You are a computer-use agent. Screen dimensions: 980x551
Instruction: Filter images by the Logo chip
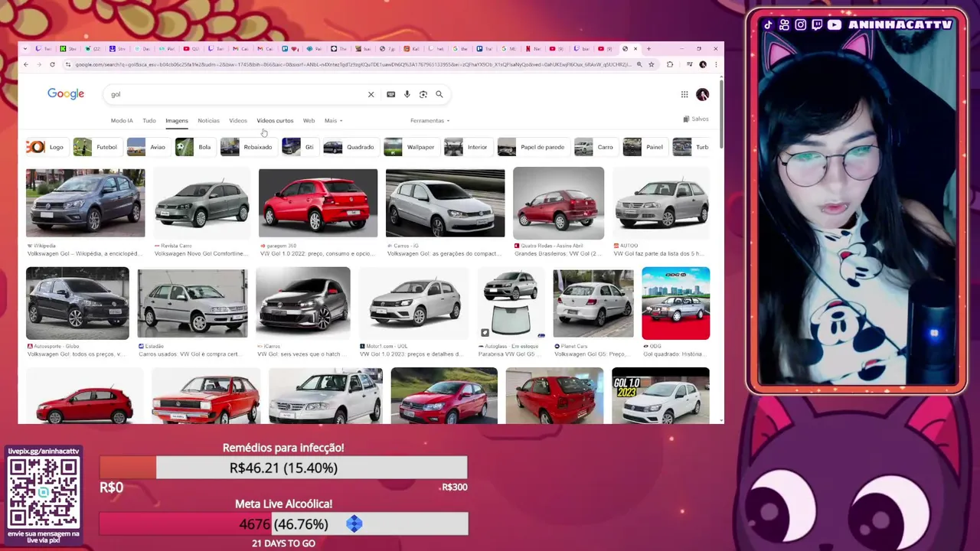(46, 147)
